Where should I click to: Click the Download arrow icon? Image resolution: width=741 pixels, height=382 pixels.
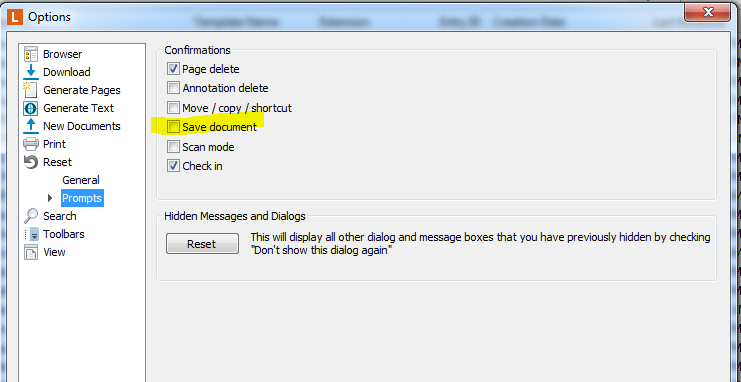tap(31, 72)
